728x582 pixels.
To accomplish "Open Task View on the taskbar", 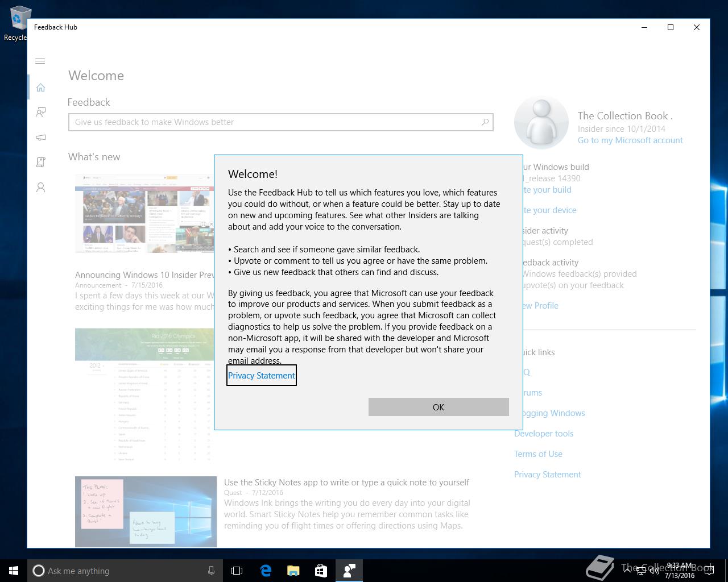I will (x=237, y=571).
